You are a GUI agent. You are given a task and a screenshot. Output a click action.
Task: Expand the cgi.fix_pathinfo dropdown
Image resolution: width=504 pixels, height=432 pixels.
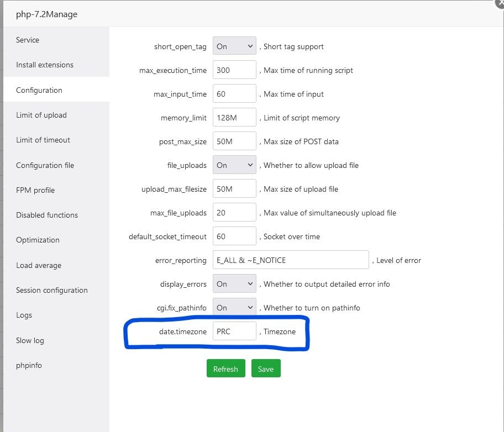pos(234,308)
